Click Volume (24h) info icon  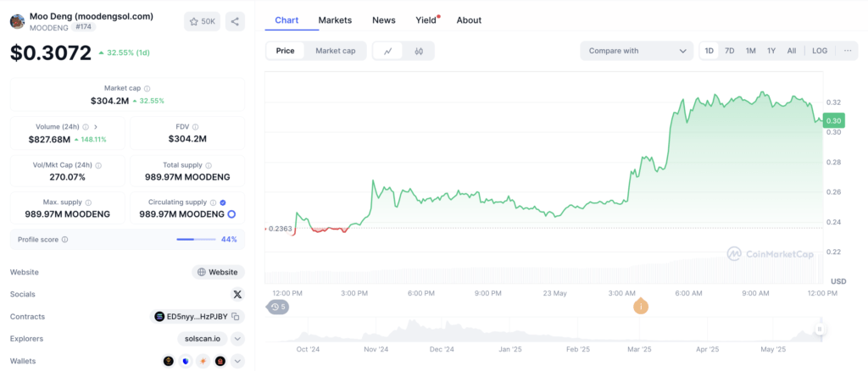86,126
